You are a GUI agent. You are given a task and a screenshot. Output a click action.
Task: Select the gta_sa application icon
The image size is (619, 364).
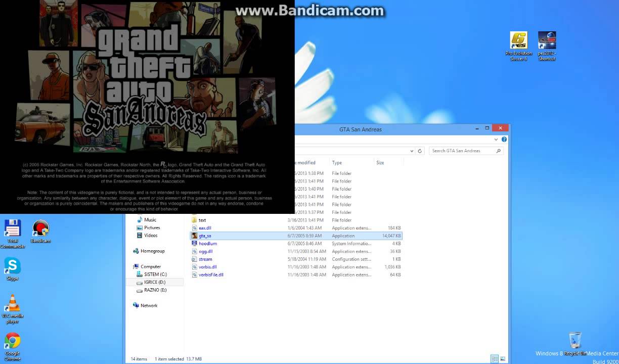(x=194, y=236)
